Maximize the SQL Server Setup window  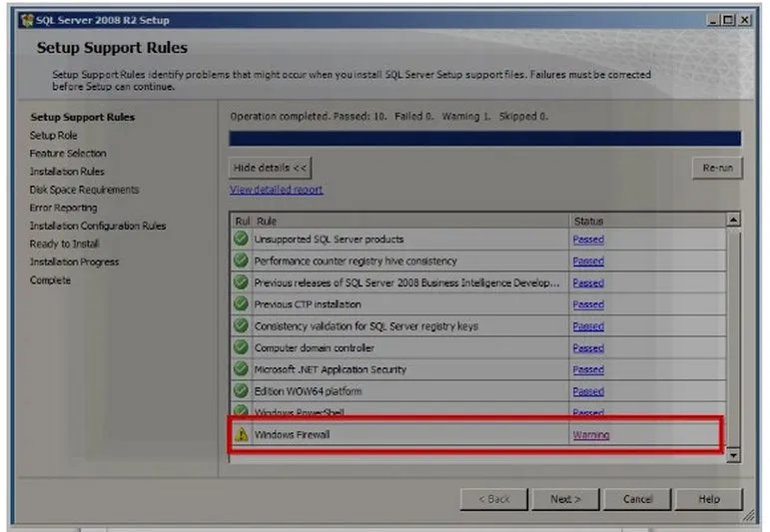pyautogui.click(x=729, y=20)
